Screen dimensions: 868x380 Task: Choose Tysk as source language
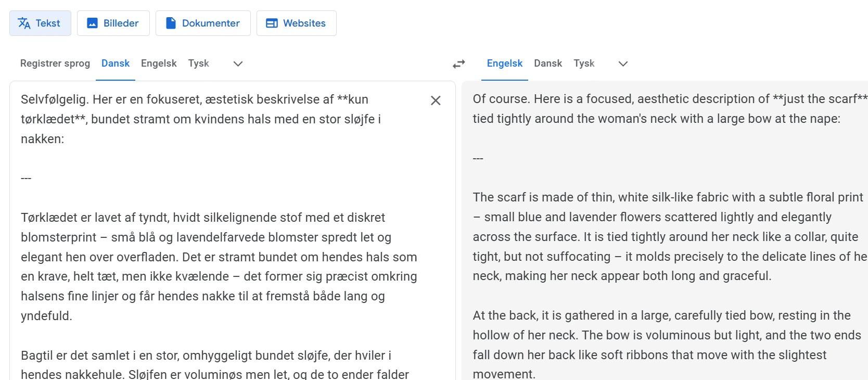point(198,64)
